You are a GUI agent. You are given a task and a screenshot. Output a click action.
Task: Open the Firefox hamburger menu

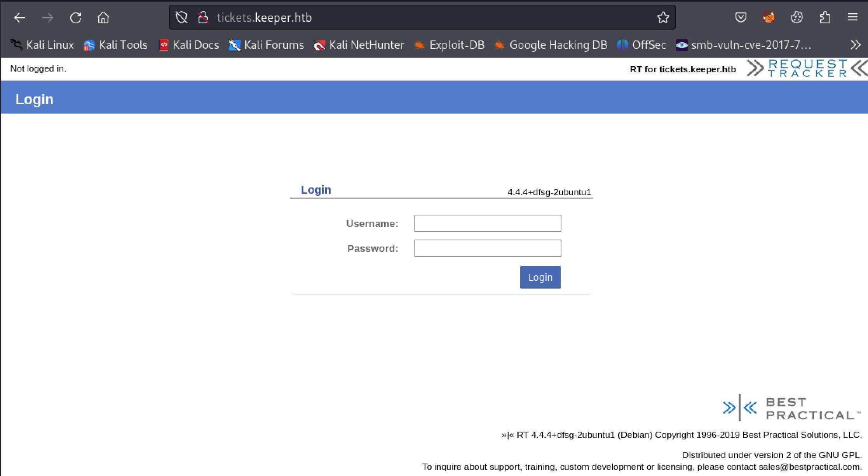coord(852,17)
